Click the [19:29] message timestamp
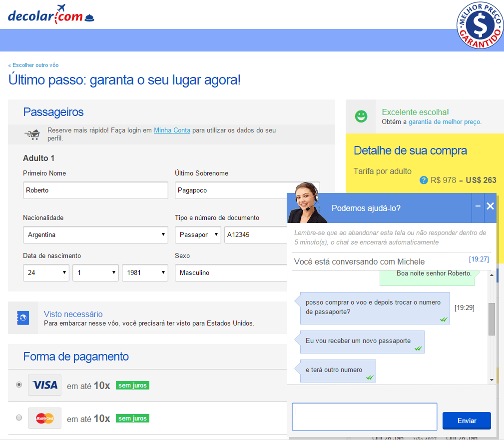The height and width of the screenshot is (440, 504). [x=464, y=308]
